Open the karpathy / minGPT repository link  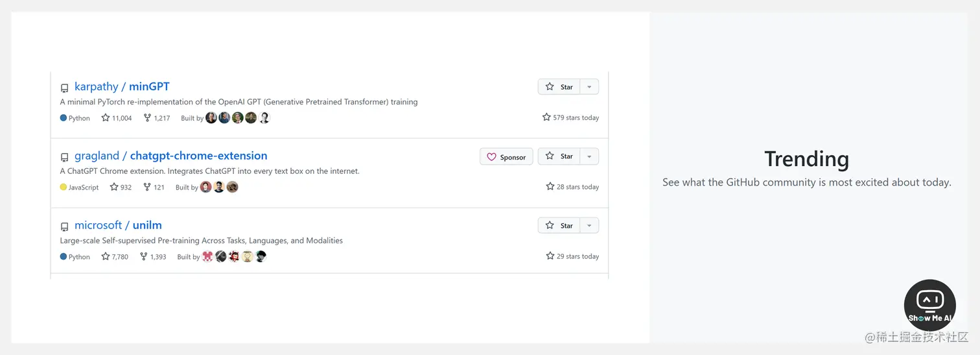point(122,86)
